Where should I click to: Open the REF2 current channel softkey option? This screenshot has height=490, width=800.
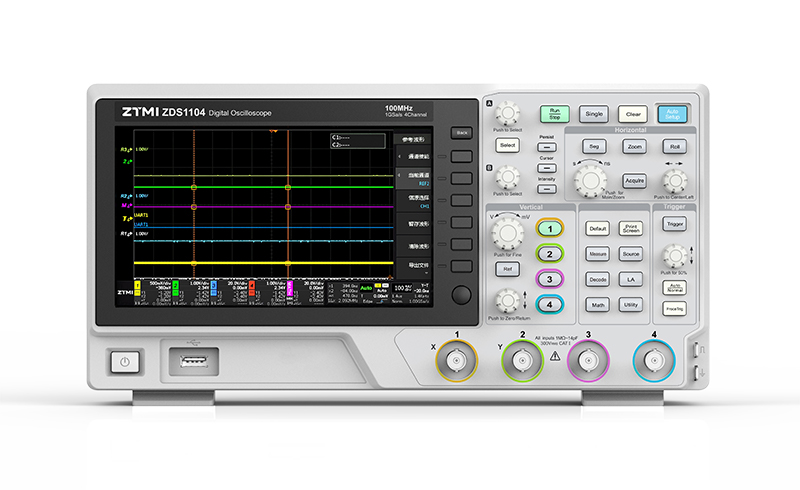click(x=413, y=179)
